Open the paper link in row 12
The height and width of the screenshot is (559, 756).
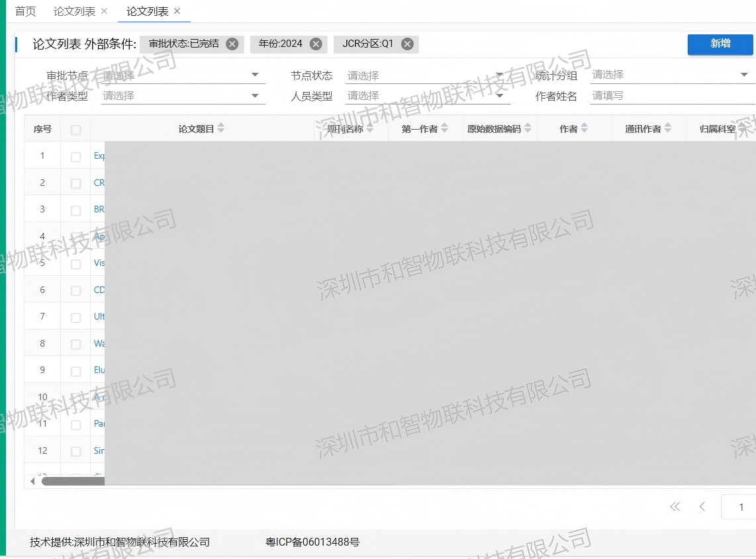[99, 451]
